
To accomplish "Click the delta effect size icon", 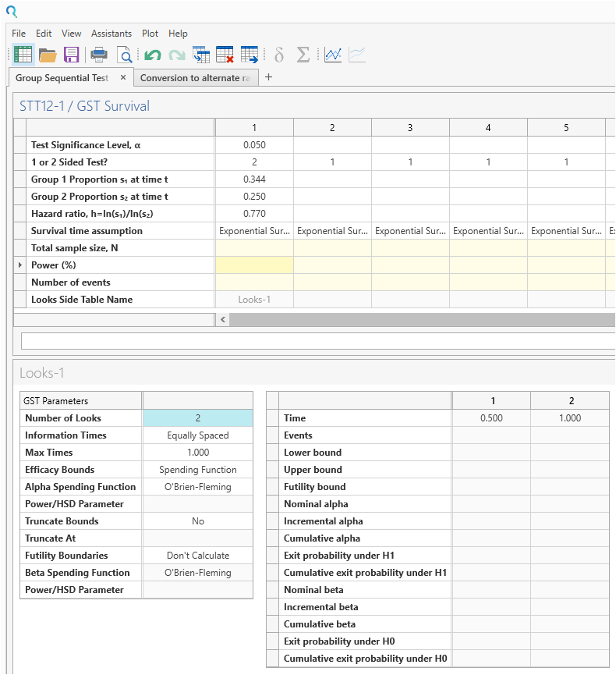I will pyautogui.click(x=278, y=55).
